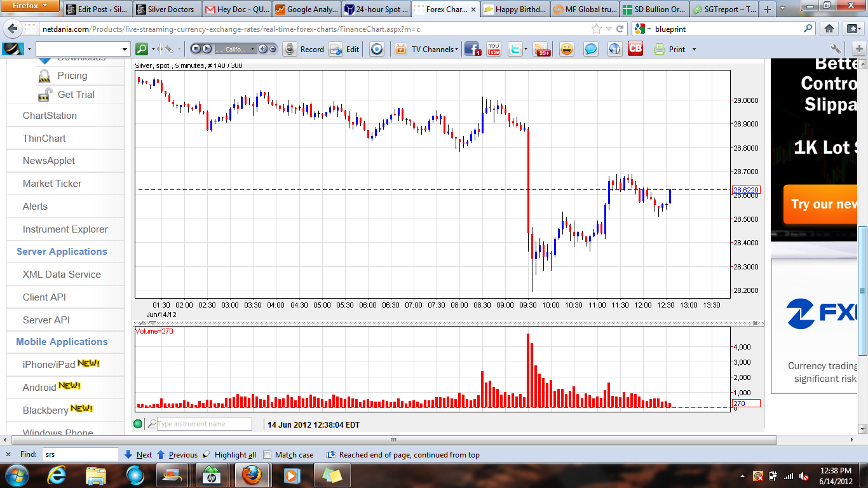Open the Firefox home page icon
This screenshot has height=488, width=868.
[829, 29]
